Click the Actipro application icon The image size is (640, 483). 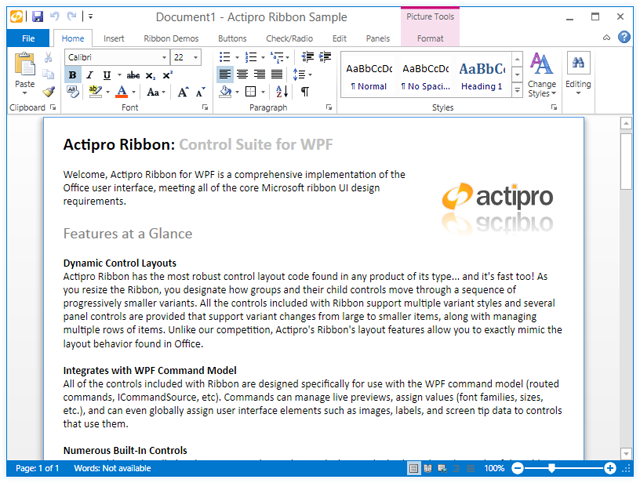coord(16,17)
